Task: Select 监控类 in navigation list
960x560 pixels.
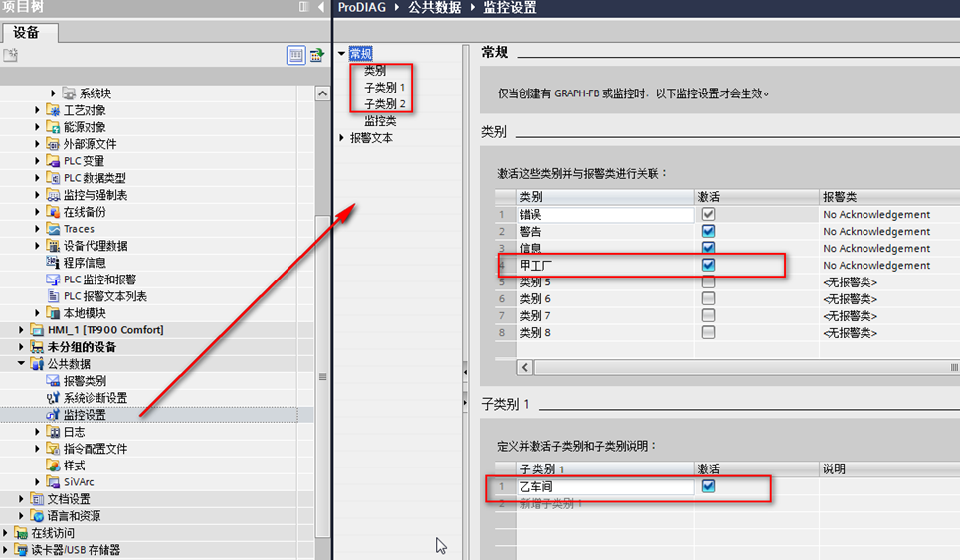Action: pyautogui.click(x=379, y=121)
